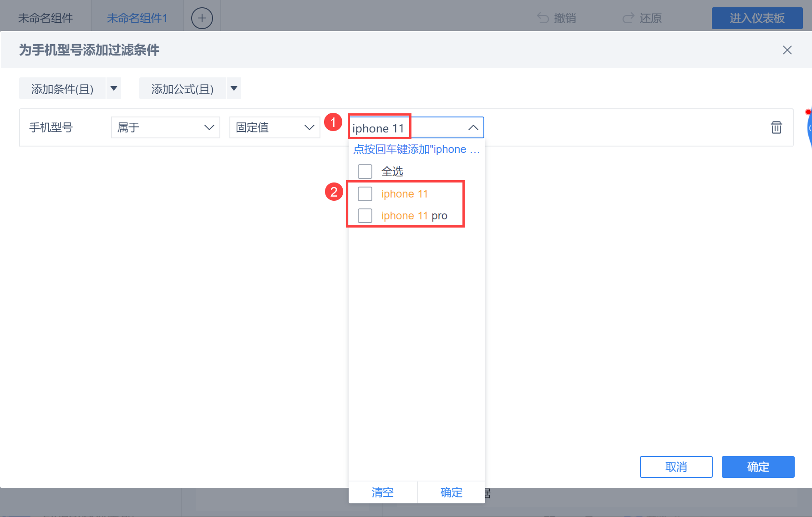Click the 取消 cancel button

(x=676, y=467)
